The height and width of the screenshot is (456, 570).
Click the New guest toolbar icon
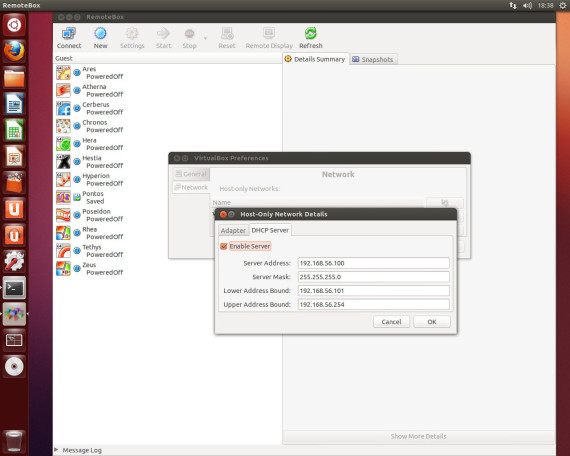click(100, 33)
